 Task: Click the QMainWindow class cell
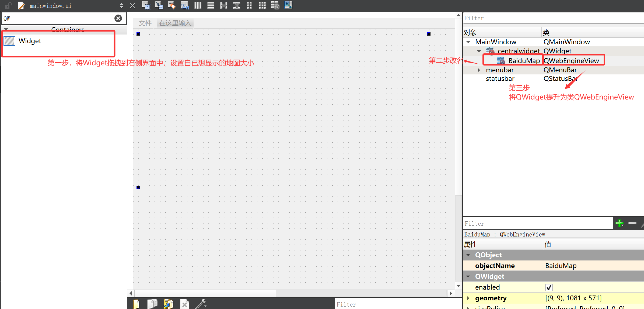coord(566,42)
